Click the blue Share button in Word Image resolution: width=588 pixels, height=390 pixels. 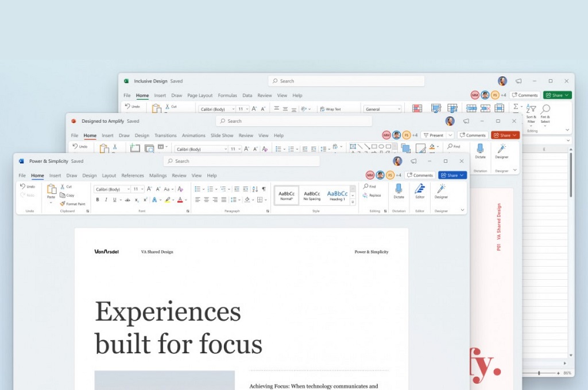click(x=452, y=175)
